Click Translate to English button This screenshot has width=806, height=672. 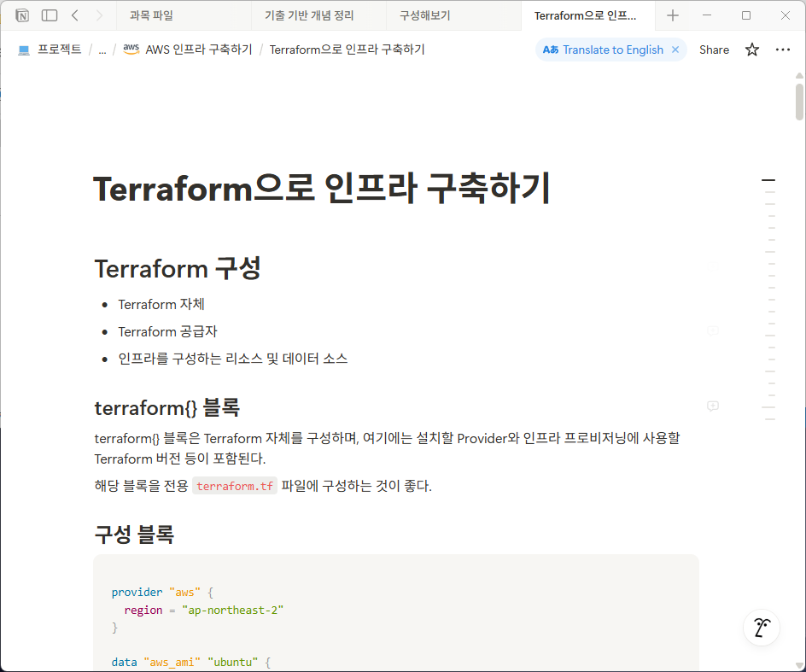point(613,50)
